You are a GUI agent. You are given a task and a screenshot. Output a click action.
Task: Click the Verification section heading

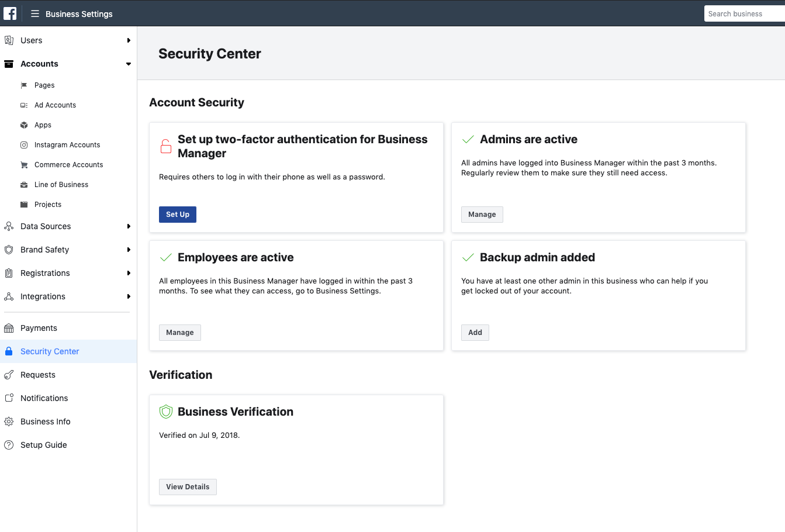pyautogui.click(x=181, y=375)
